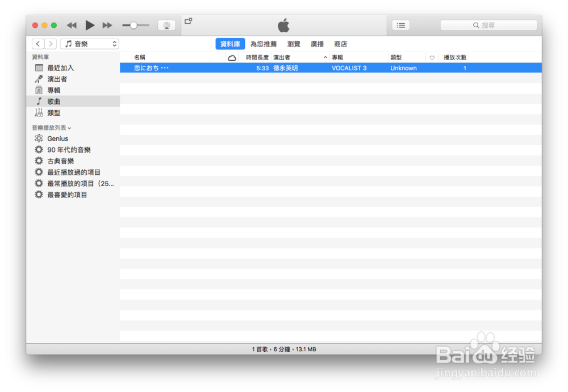The image size is (568, 392).
Task: Click the album cell VOCALIST 3
Action: coord(349,68)
